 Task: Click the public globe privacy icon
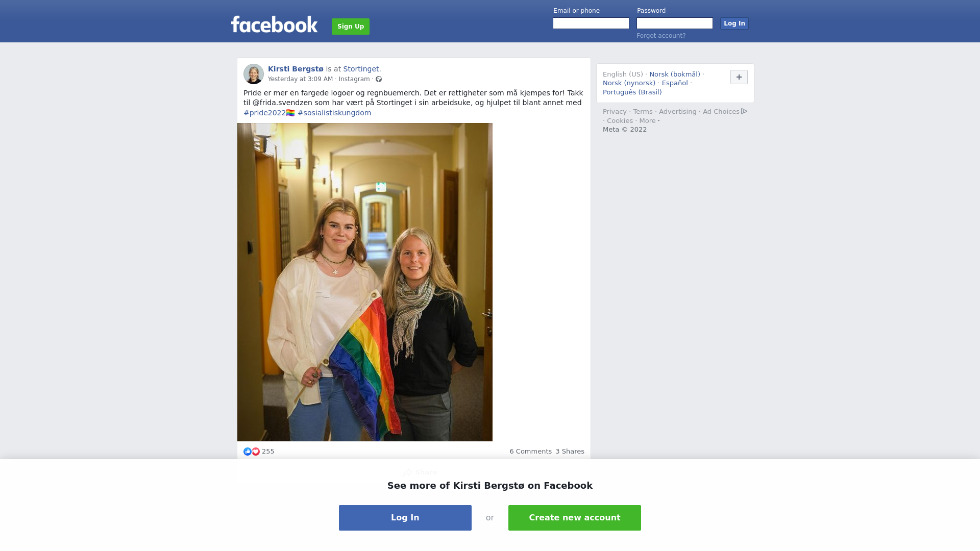pyautogui.click(x=379, y=79)
